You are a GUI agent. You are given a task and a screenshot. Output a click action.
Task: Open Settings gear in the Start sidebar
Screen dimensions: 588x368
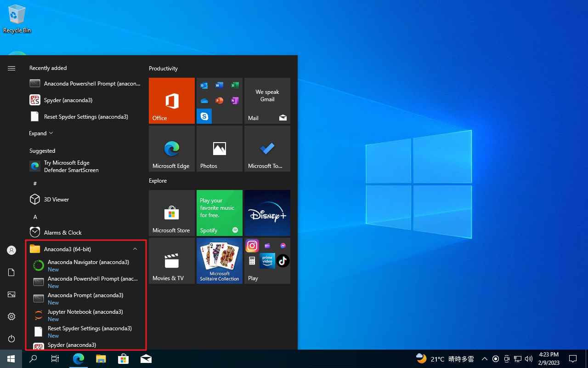point(11,316)
